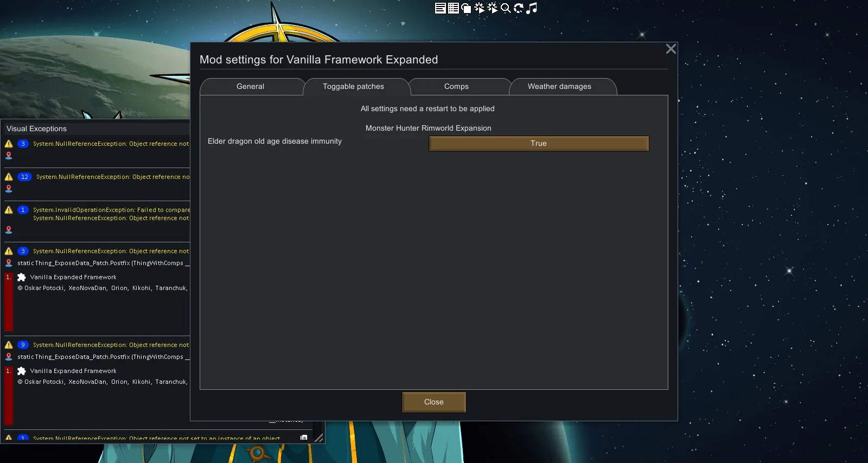Click puzzle piece icon of first Vanilla Expanded Framework
This screenshot has height=463, width=868.
tap(22, 277)
